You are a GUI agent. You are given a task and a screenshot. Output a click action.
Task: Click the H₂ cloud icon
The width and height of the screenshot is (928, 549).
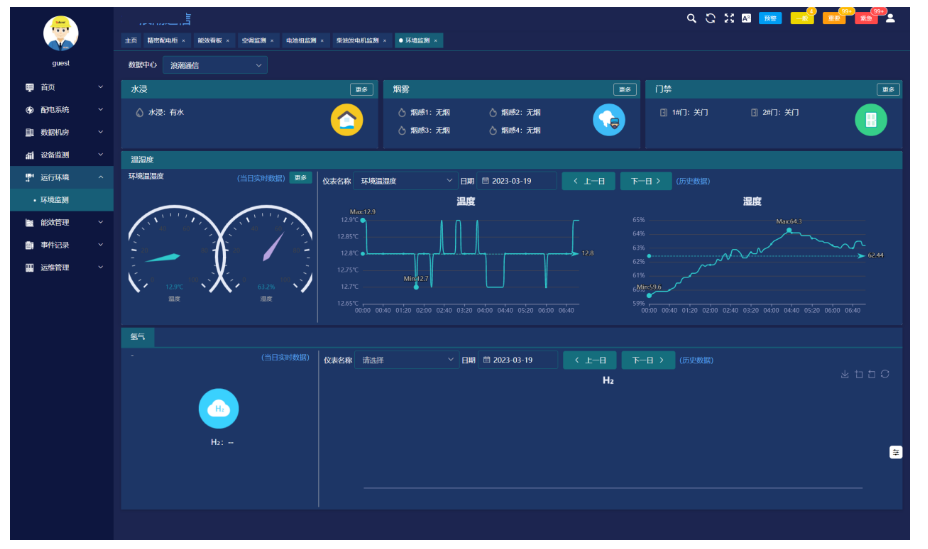click(x=218, y=408)
